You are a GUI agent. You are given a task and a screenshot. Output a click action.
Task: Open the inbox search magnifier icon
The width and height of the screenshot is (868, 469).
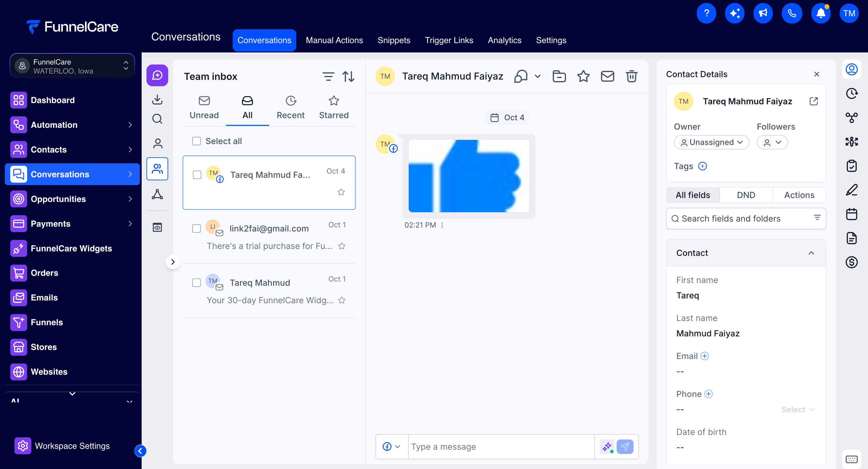pos(157,119)
